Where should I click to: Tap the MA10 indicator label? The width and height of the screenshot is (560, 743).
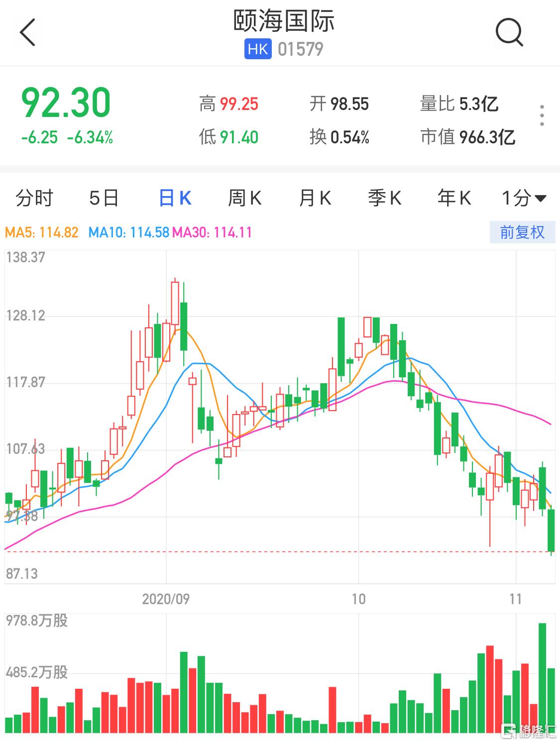pyautogui.click(x=128, y=232)
